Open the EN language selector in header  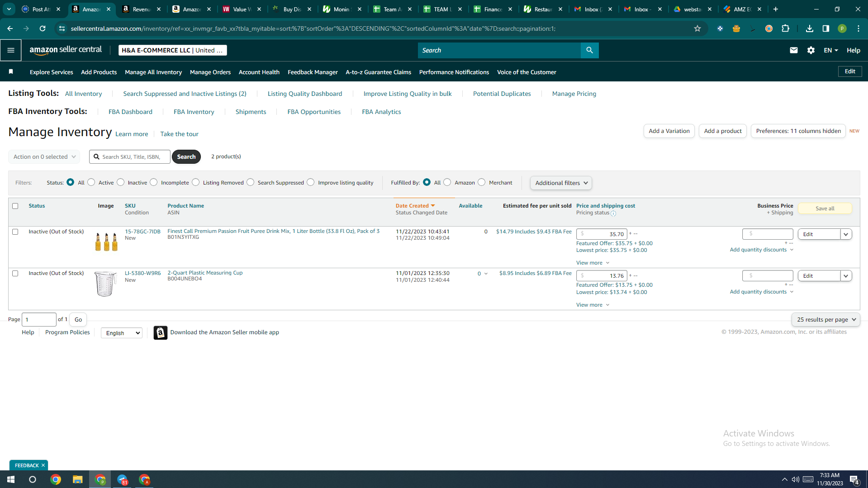(830, 50)
